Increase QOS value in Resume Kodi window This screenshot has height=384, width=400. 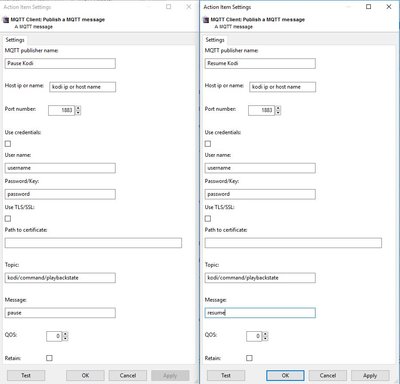click(265, 334)
